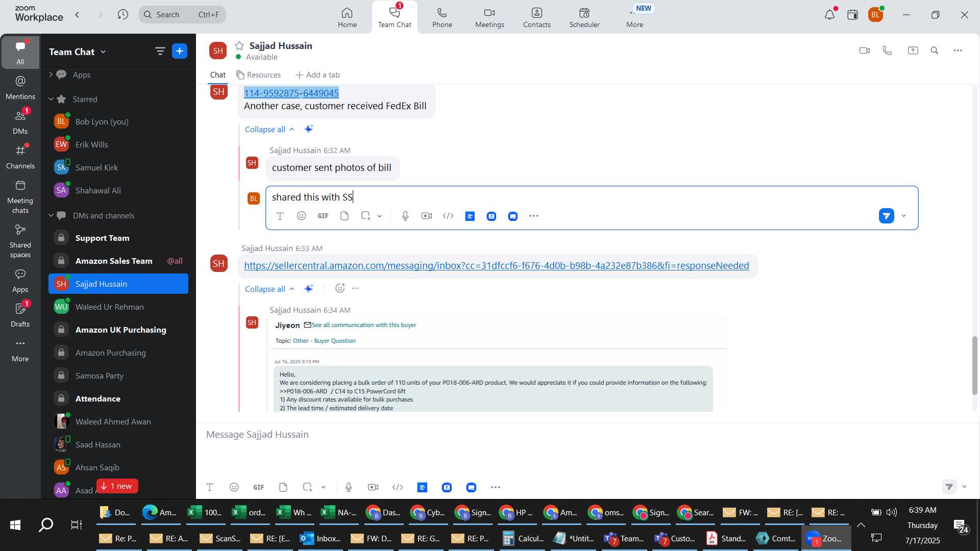
Task: Open more tools in reply toolbar
Action: point(534,216)
